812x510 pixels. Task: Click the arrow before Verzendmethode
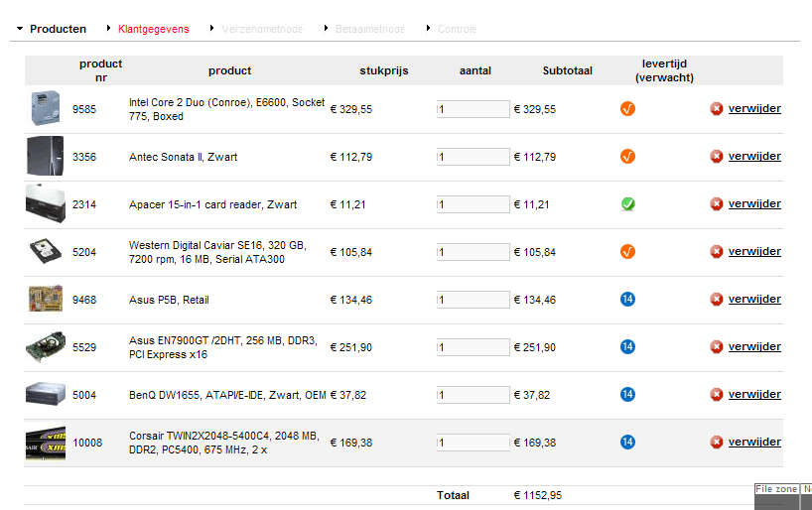click(211, 28)
